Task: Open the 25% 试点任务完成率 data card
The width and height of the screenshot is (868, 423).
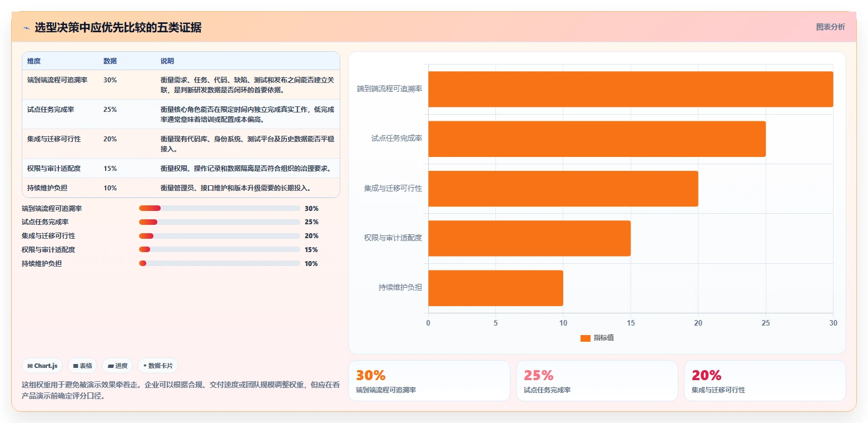Action: point(597,381)
